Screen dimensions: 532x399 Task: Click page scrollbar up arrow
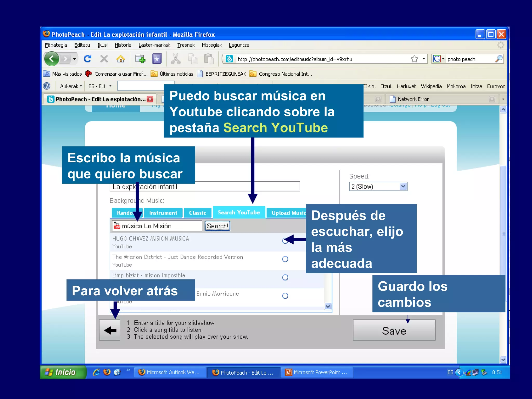[503, 110]
